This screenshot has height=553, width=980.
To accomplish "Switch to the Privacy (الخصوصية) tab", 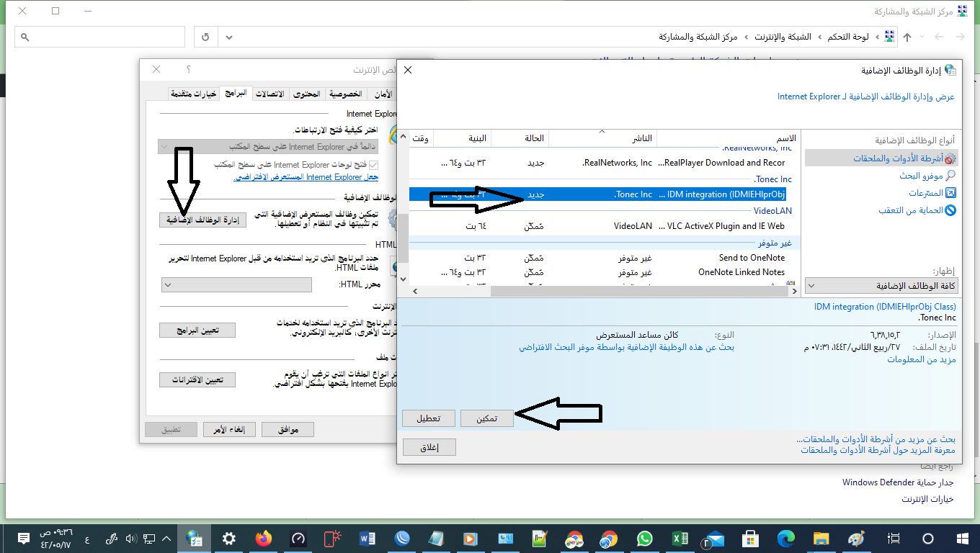I will [x=346, y=94].
